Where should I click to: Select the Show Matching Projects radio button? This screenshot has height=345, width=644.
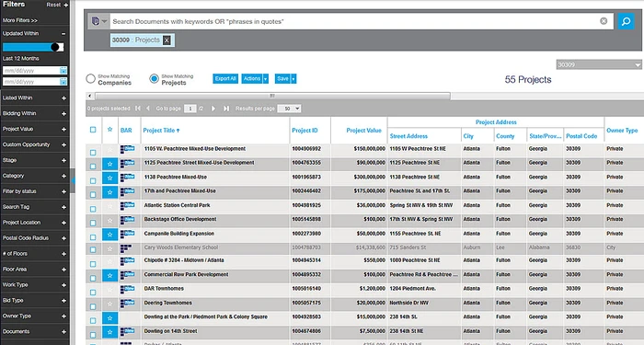pos(154,78)
